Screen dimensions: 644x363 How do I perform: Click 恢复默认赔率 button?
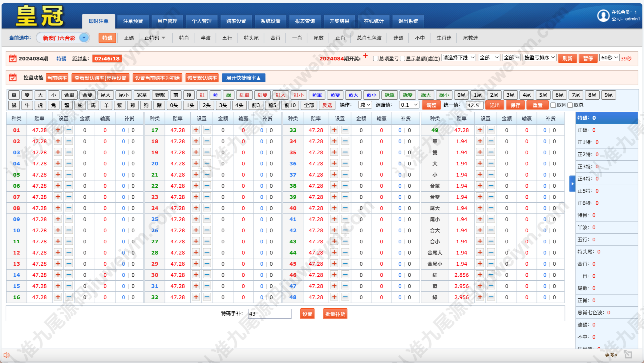(x=202, y=78)
